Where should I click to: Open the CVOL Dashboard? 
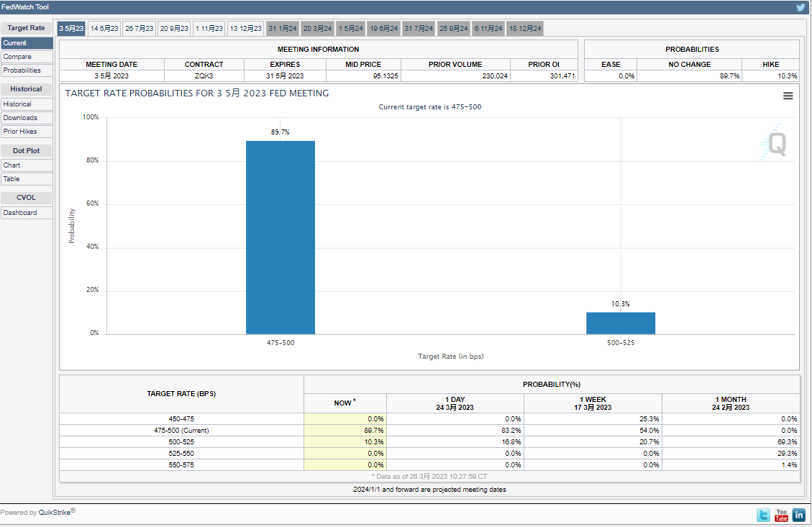(x=19, y=213)
